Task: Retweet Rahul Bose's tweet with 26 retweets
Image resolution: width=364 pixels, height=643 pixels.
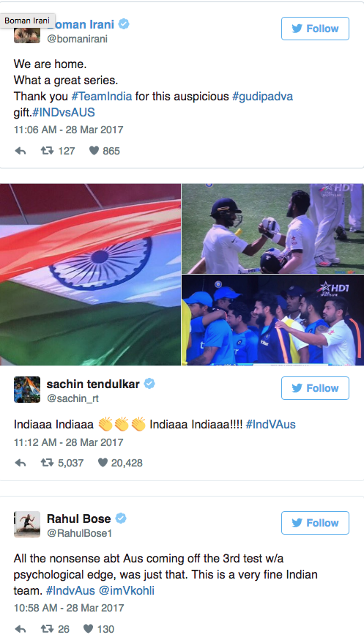Action: (47, 628)
